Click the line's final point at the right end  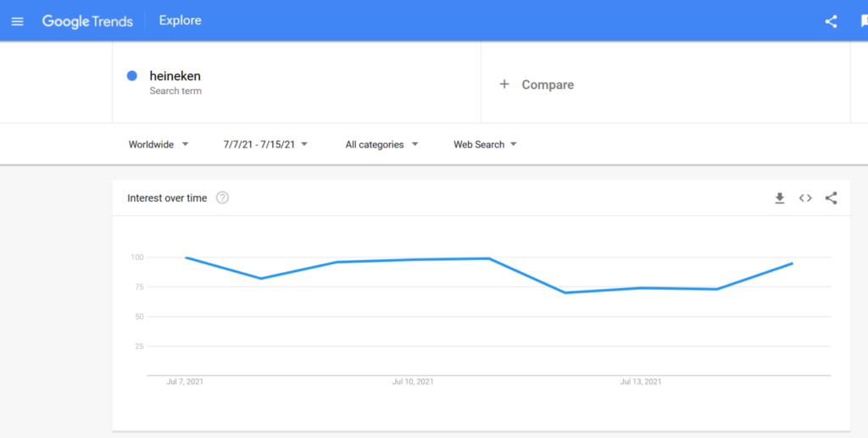(793, 263)
